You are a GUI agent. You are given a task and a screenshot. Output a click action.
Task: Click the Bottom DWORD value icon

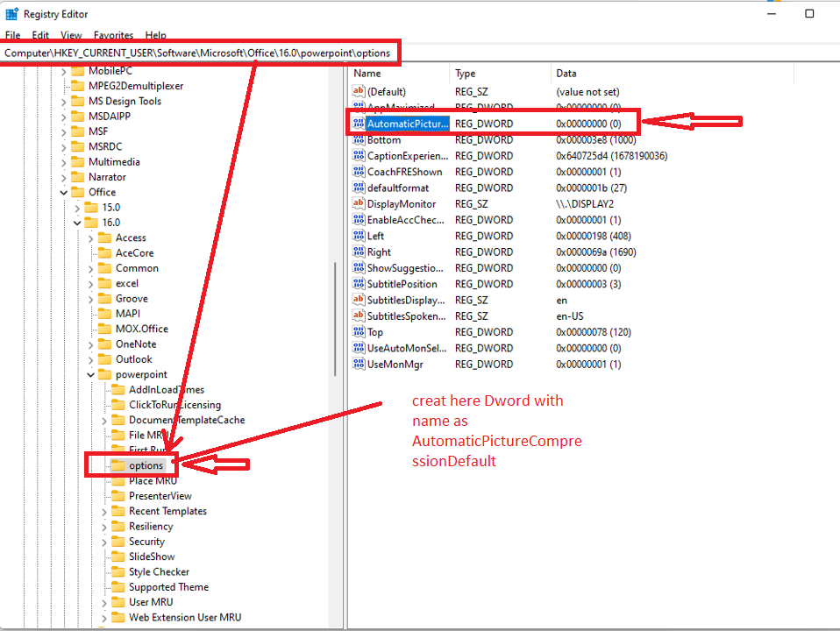tap(359, 140)
